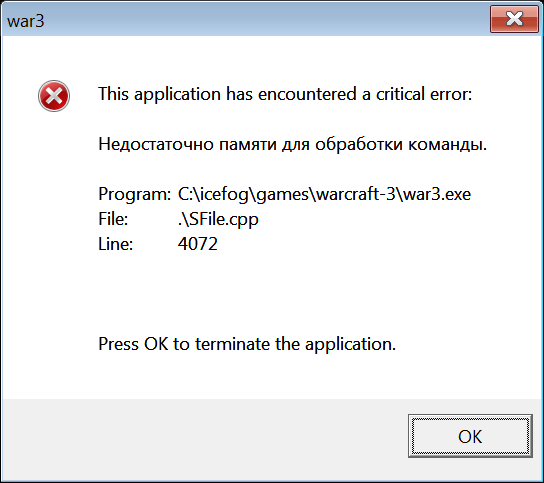This screenshot has height=483, width=544.
Task: Click the .\SFile.cpp file name
Action: click(x=218, y=219)
